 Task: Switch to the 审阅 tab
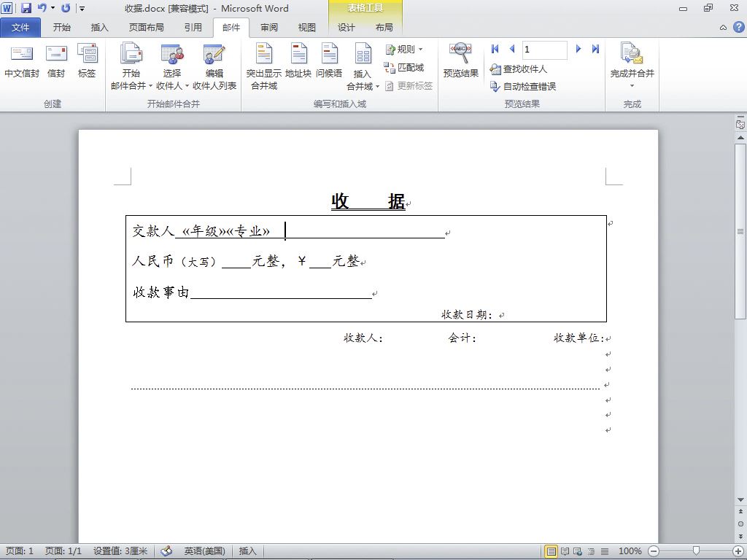pos(268,28)
